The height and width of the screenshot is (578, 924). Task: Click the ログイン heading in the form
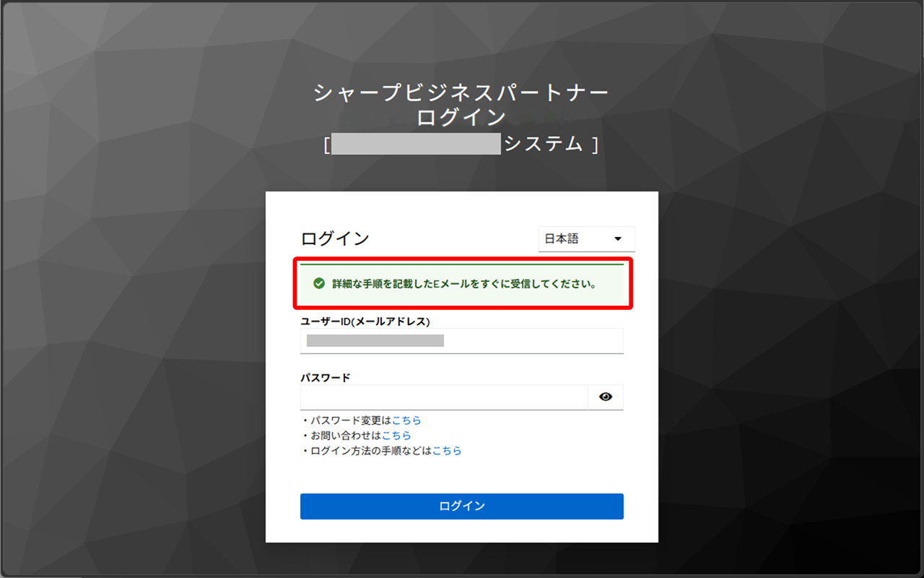click(x=335, y=238)
